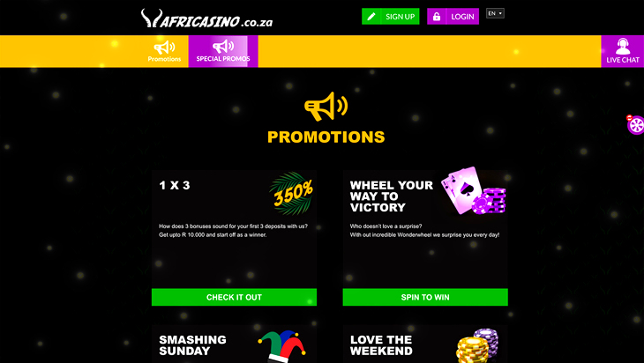This screenshot has width=644, height=363.
Task: Click the green Sign Up button
Action: tap(390, 17)
